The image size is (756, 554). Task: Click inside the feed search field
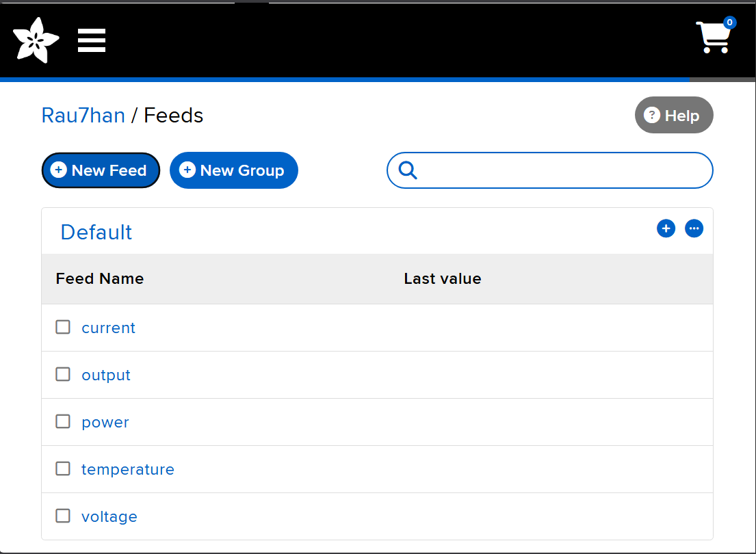tap(549, 170)
